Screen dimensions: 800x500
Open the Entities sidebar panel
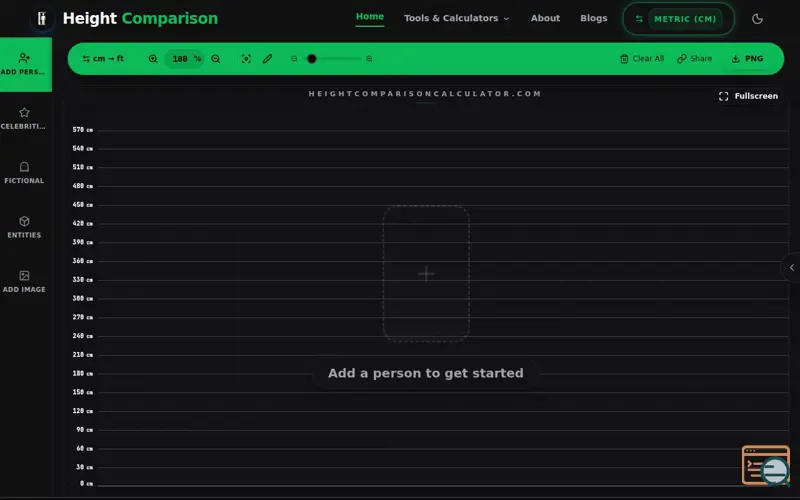24,228
